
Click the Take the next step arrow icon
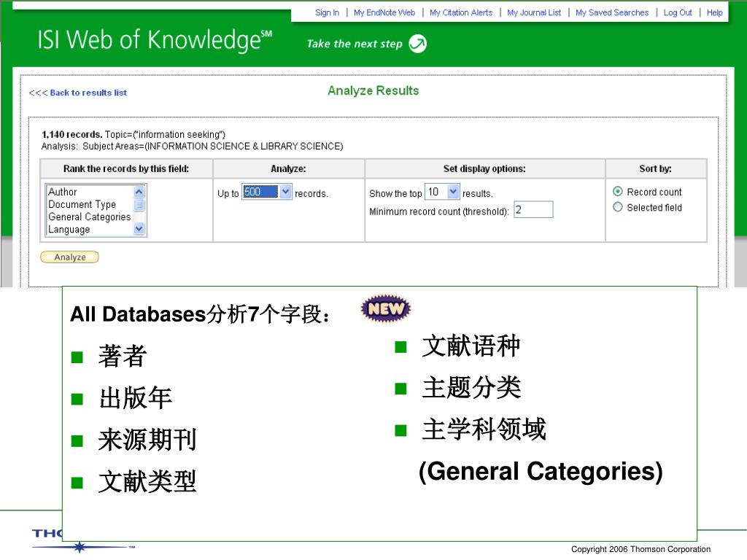(x=418, y=44)
